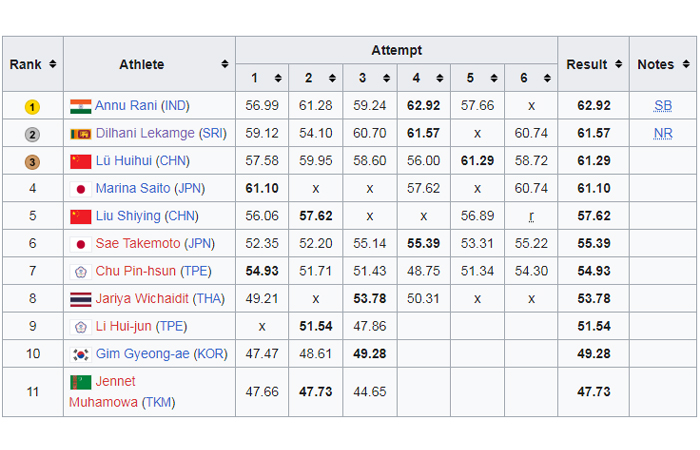Click the SB notes link

click(663, 106)
